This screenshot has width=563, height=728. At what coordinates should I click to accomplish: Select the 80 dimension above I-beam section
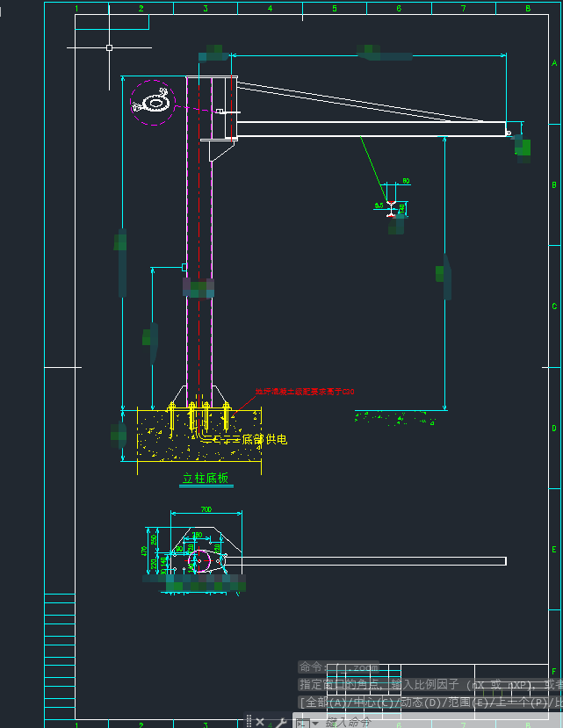coord(406,181)
